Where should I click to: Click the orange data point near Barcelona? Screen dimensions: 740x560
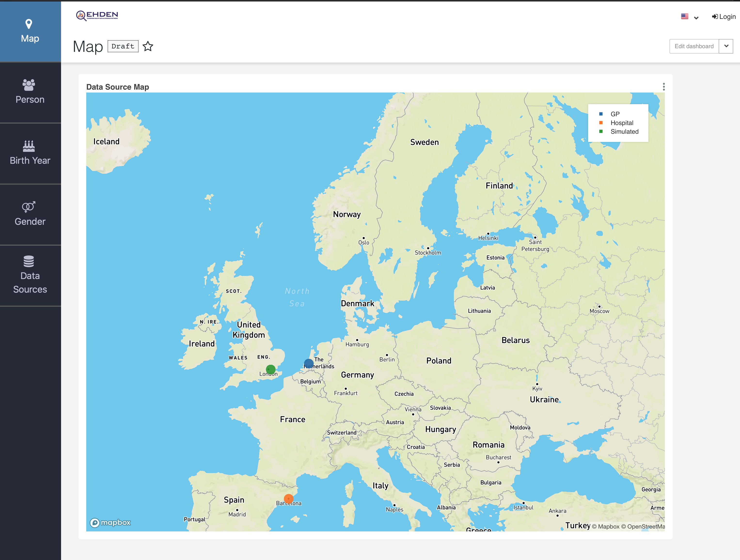[288, 498]
